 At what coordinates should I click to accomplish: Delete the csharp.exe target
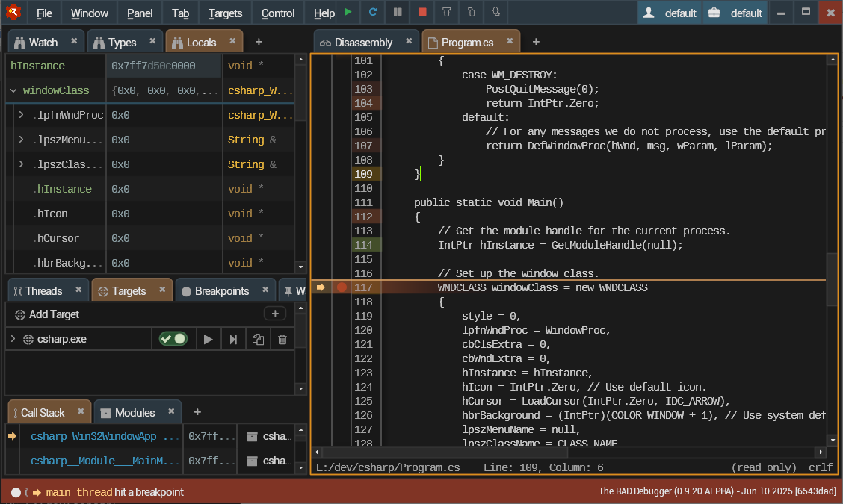[x=282, y=339]
